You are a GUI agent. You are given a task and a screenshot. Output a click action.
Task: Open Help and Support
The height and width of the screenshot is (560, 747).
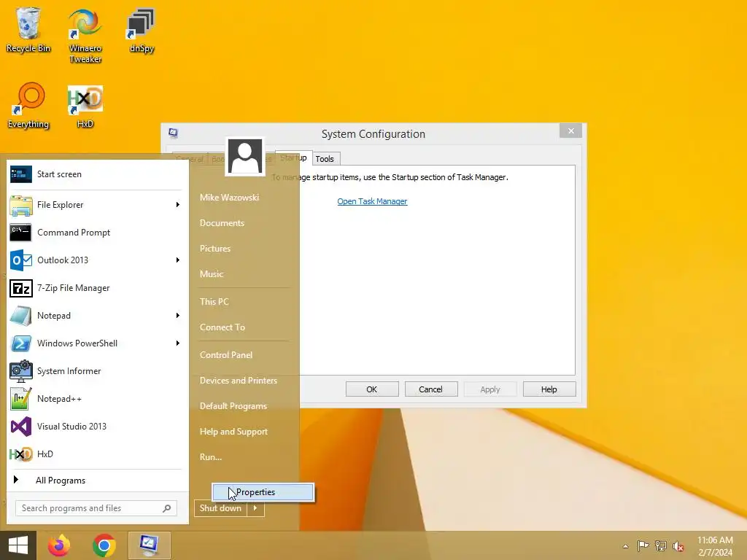(234, 432)
